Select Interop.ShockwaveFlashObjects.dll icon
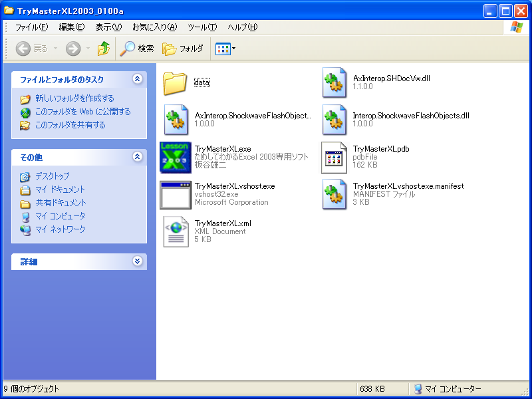Image resolution: width=532 pixels, height=399 pixels. 334,120
